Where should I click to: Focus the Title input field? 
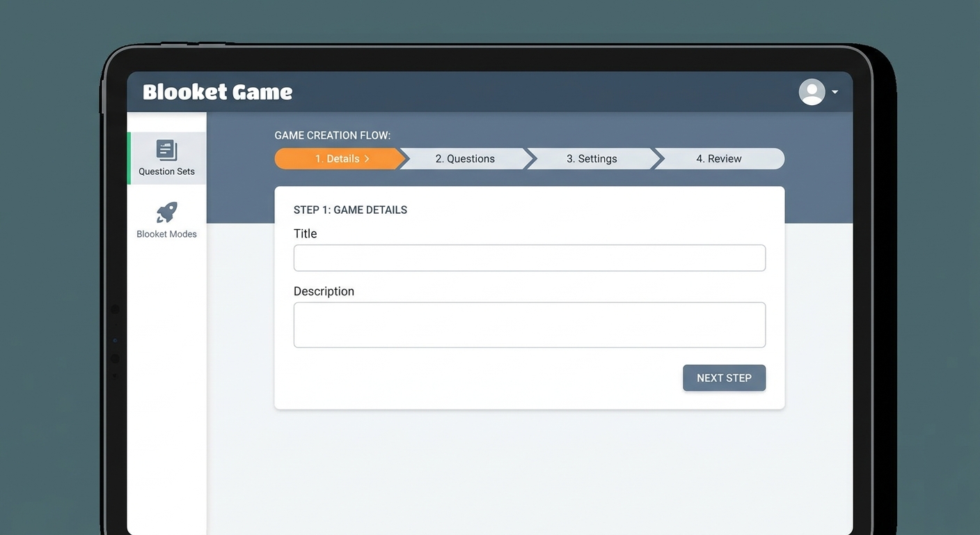point(529,258)
